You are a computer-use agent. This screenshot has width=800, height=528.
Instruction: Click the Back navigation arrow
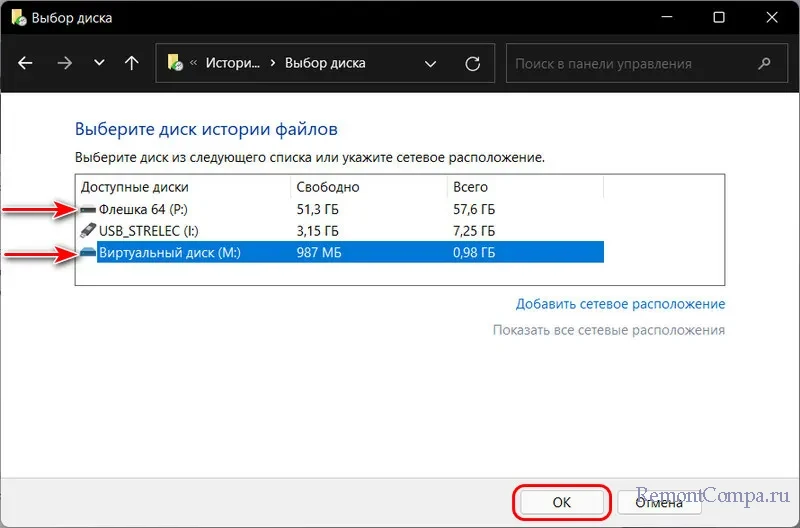click(26, 63)
